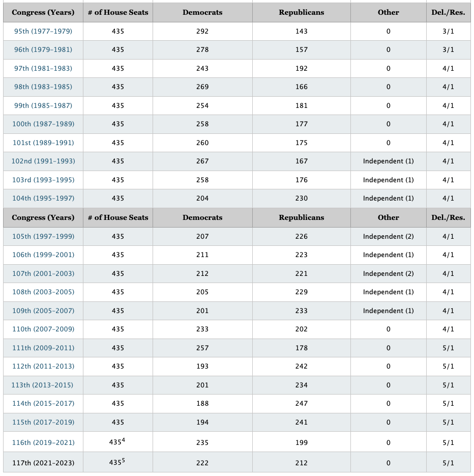474x476 pixels.
Task: Open the 98th (1983–1985) Congress link
Action: click(x=43, y=87)
